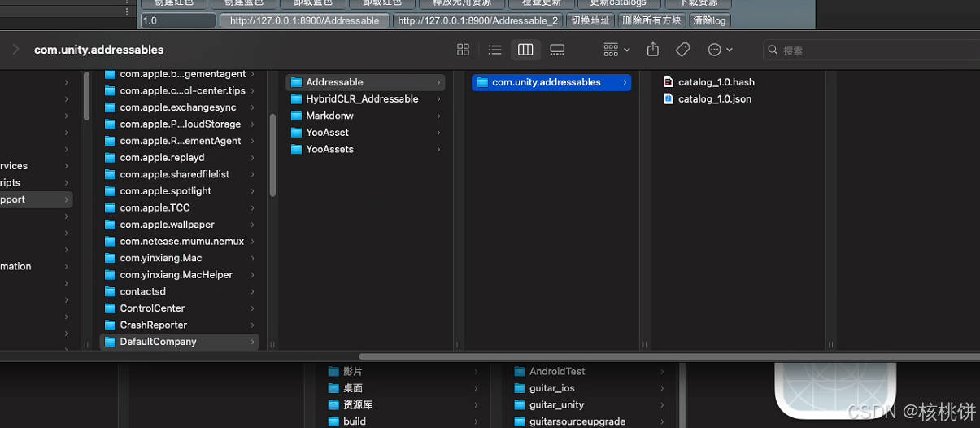Screen dimensions: 980x428
Task: Expand com.apple.sharedfilelist folder chevron
Action: coord(253,175)
